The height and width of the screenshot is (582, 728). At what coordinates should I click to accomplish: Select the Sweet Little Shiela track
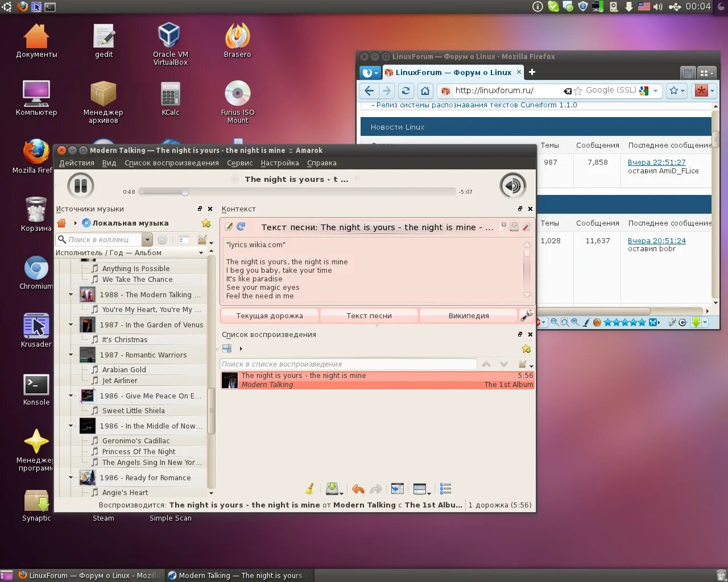pyautogui.click(x=134, y=410)
